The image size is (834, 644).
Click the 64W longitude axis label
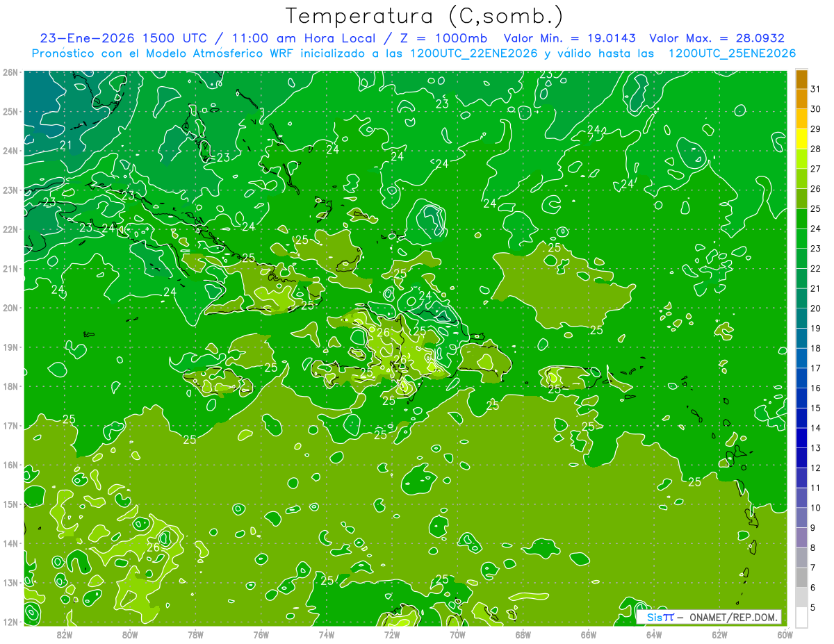coord(653,634)
